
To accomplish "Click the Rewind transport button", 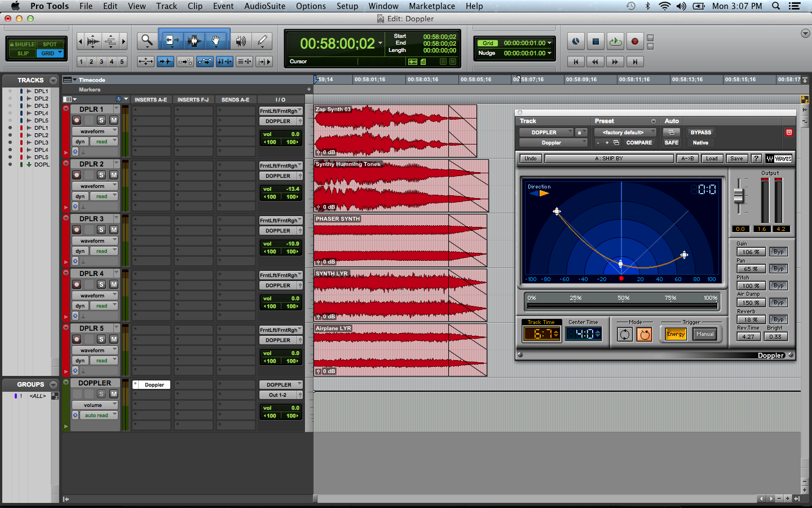I will click(595, 62).
